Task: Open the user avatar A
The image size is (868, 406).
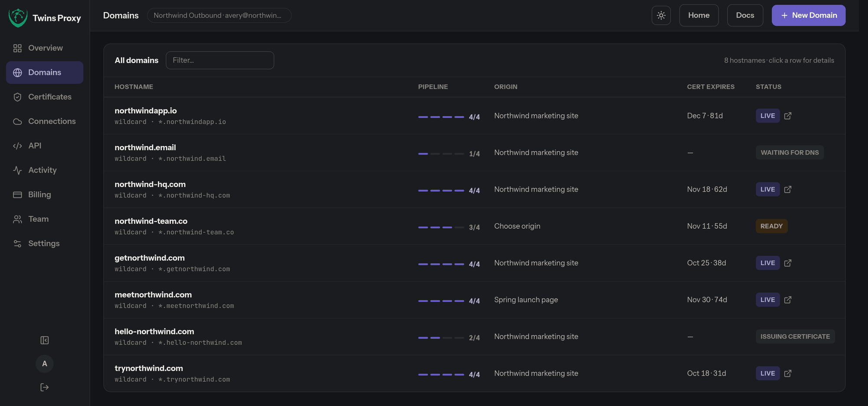Action: click(44, 363)
